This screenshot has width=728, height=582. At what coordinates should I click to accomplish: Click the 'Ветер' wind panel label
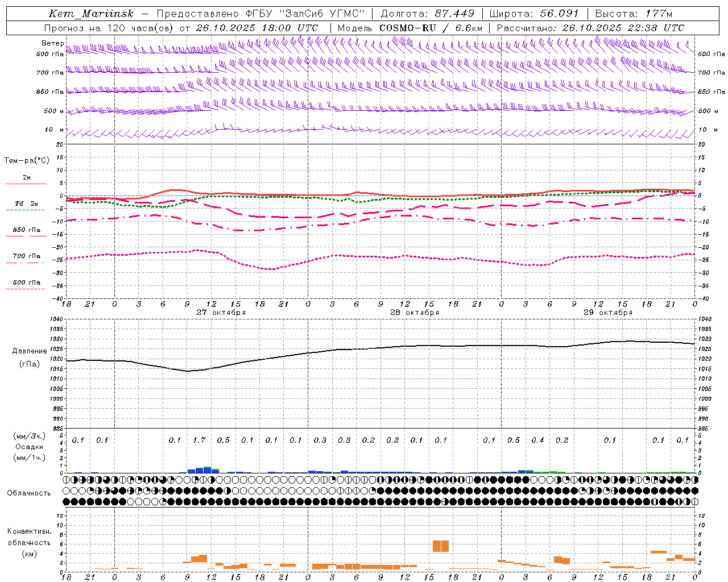pos(53,43)
